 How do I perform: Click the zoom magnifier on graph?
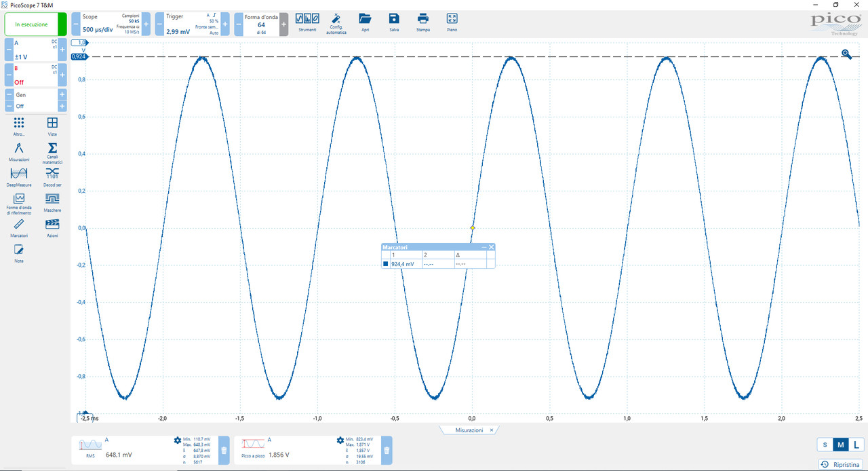click(x=846, y=54)
